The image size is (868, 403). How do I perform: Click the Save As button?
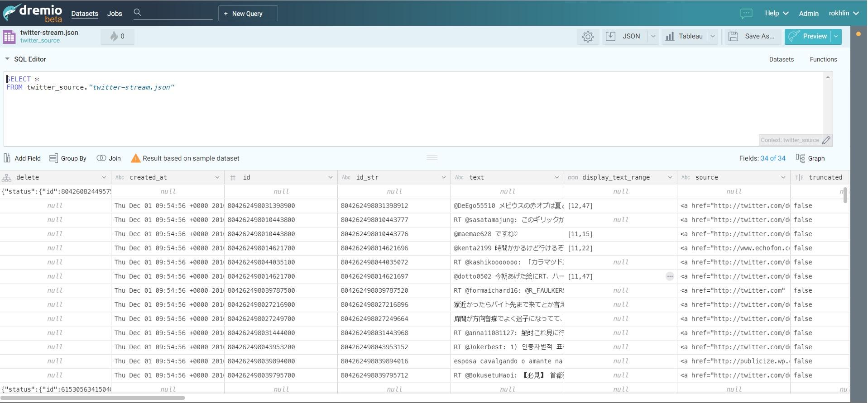point(753,36)
